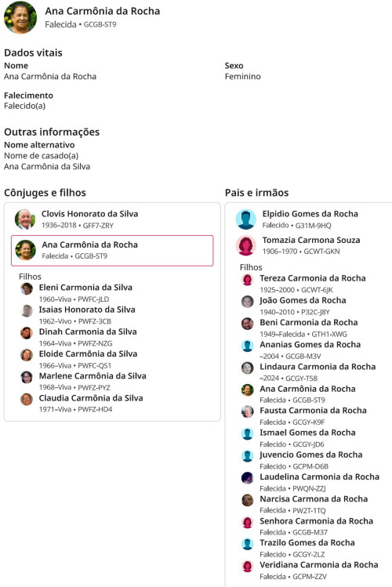Open Laudelina Carmonia da Rocha's record
Image resolution: width=392 pixels, height=587 pixels.
click(x=319, y=476)
